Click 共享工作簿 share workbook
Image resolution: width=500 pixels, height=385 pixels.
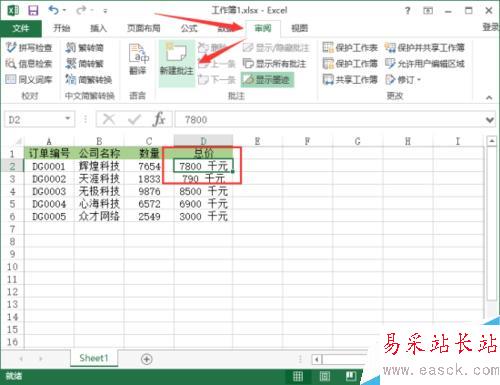pyautogui.click(x=350, y=79)
